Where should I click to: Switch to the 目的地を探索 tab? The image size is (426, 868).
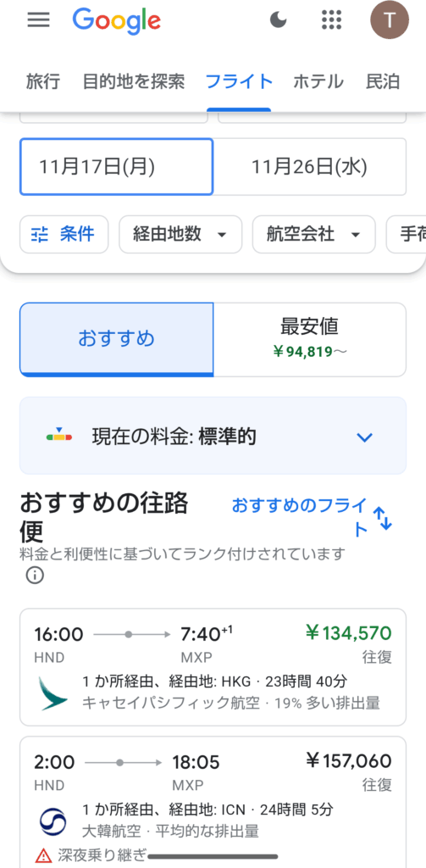[133, 82]
